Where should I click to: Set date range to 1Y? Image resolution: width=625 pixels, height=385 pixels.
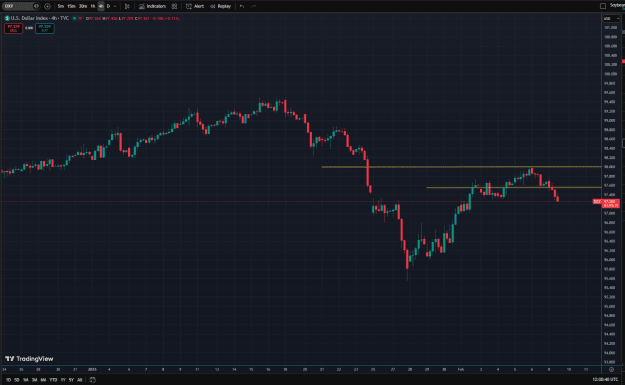tap(63, 380)
